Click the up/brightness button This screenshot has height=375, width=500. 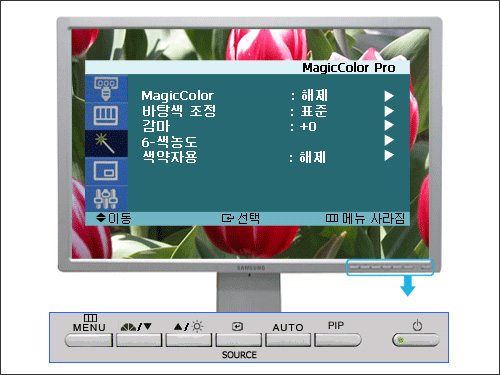(x=189, y=340)
